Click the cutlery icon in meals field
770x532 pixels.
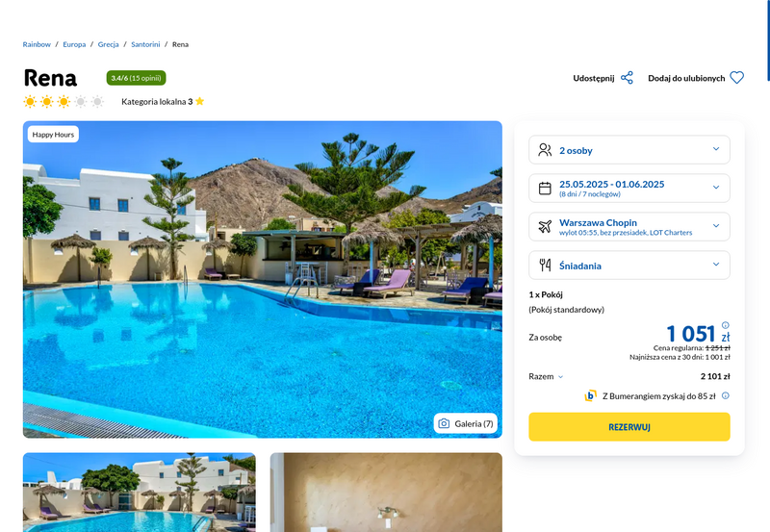point(545,265)
